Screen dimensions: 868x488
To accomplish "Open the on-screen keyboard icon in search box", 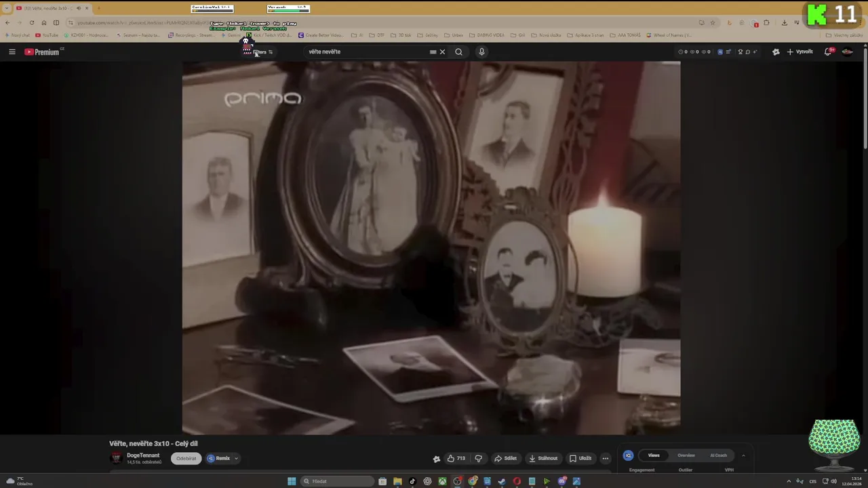I will point(433,52).
